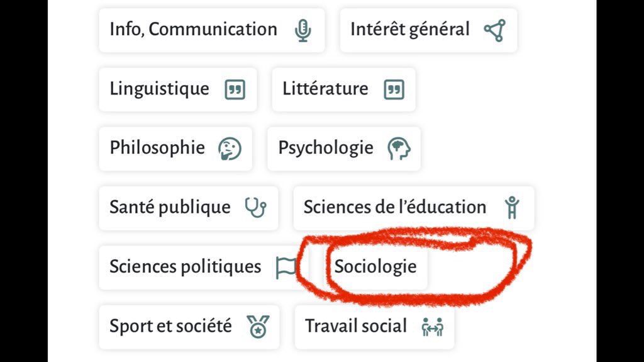Choose the Santé publique text label
644x362 pixels.
tap(170, 207)
